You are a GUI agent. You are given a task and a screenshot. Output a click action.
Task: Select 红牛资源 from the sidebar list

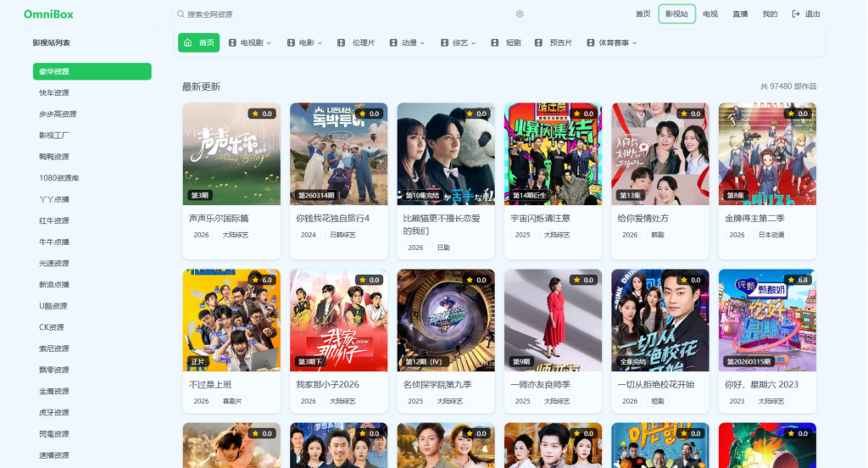[54, 220]
